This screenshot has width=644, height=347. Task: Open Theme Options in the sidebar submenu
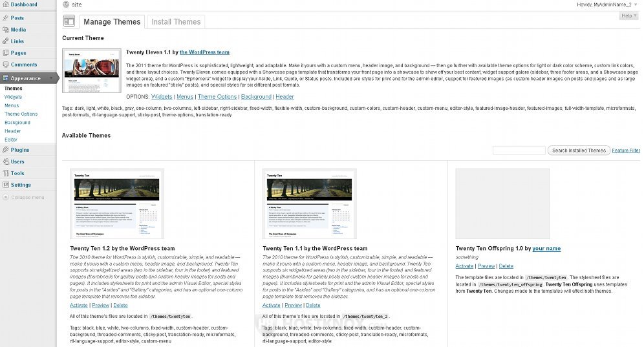[x=21, y=114]
